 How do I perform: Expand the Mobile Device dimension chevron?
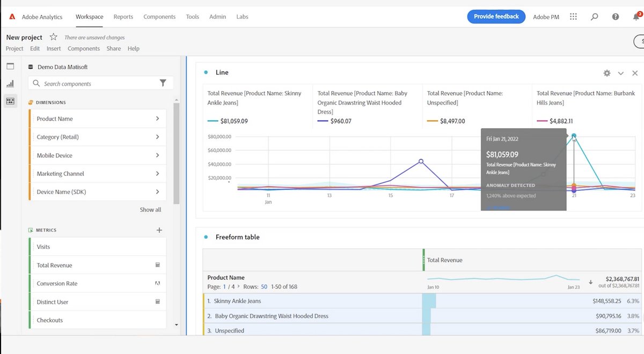157,155
